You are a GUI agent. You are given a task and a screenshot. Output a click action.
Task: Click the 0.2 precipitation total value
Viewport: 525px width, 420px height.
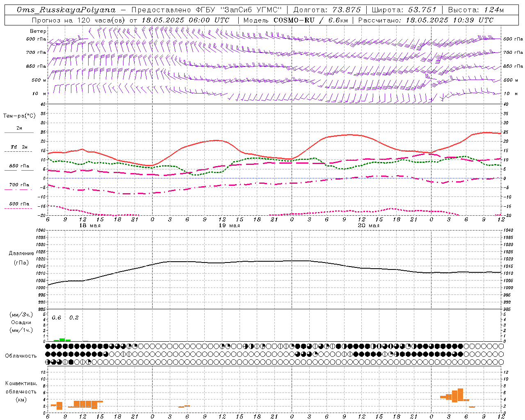pyautogui.click(x=74, y=318)
